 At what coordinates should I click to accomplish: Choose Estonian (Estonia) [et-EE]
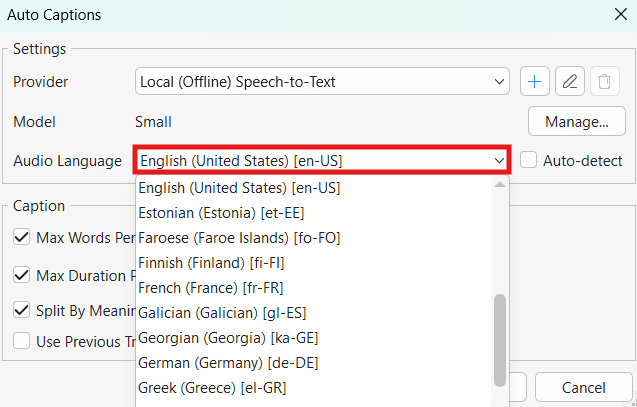tap(313, 213)
